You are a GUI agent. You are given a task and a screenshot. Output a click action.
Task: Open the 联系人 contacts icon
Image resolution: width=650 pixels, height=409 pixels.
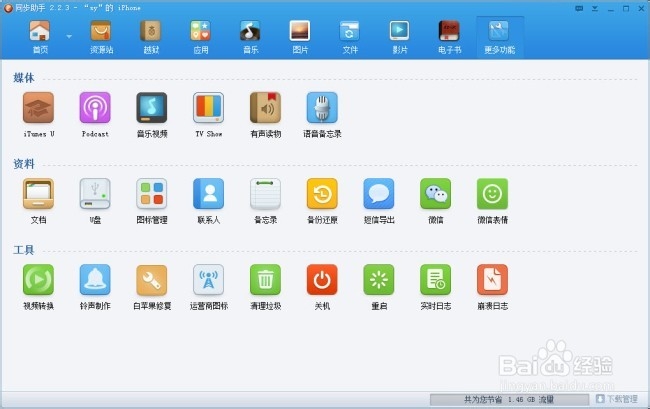(x=209, y=194)
